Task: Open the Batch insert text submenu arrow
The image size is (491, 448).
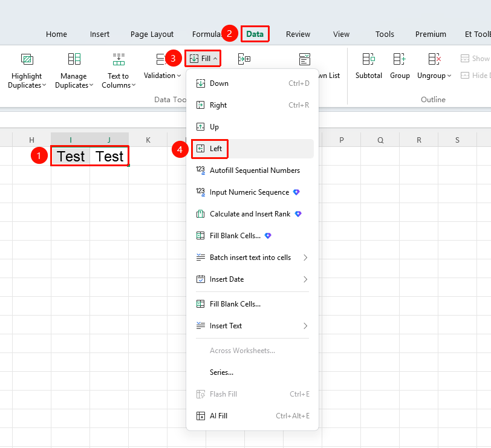Action: click(305, 258)
